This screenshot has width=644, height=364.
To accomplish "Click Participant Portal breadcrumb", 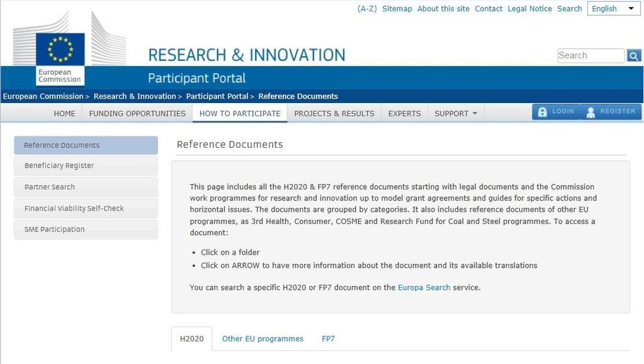I will (x=217, y=96).
